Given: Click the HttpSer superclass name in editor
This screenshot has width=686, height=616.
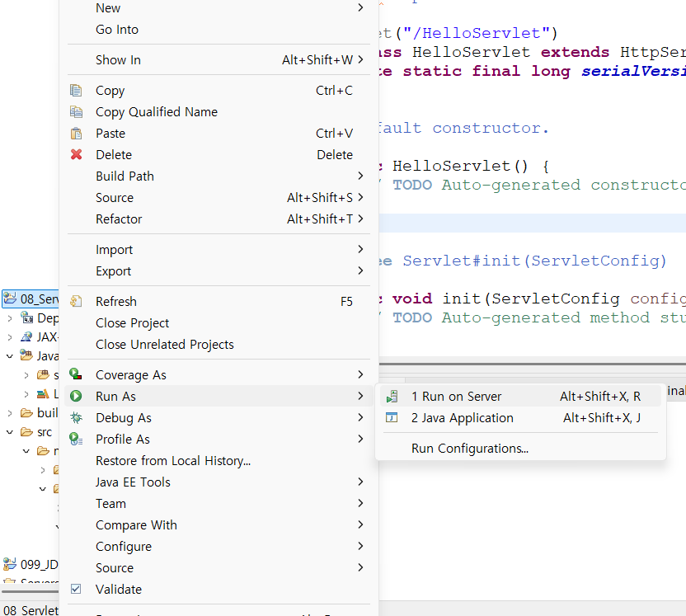Looking at the screenshot, I should click(x=653, y=52).
